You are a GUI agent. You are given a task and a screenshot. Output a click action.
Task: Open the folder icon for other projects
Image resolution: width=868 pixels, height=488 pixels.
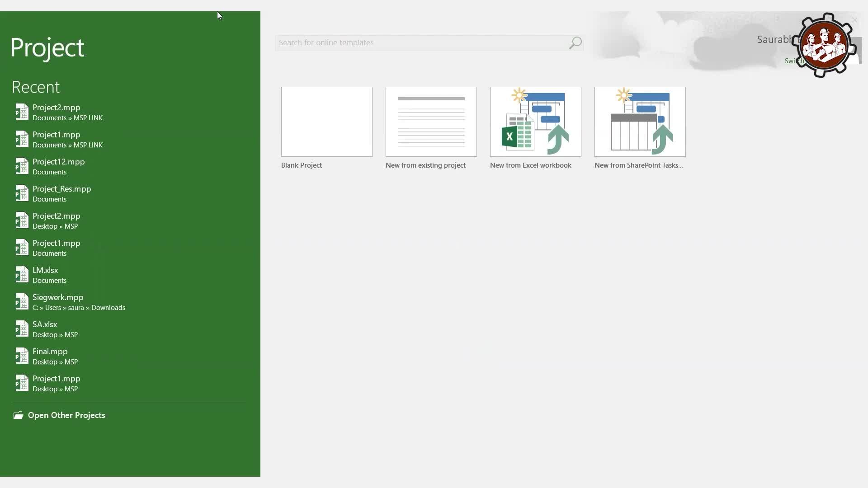pyautogui.click(x=18, y=415)
